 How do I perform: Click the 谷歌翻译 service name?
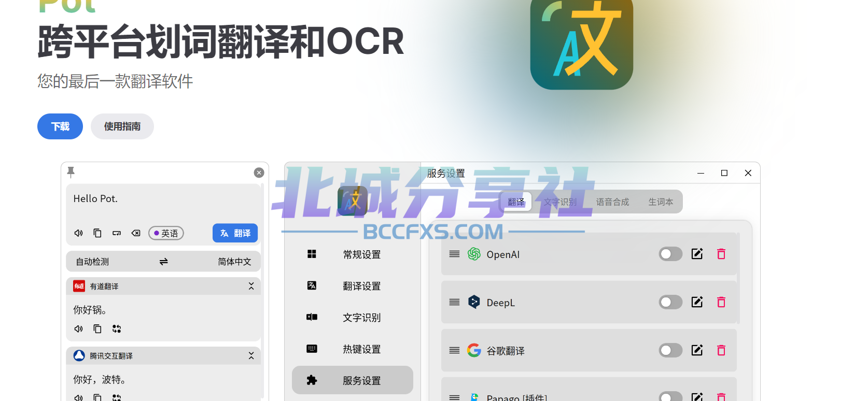506,351
